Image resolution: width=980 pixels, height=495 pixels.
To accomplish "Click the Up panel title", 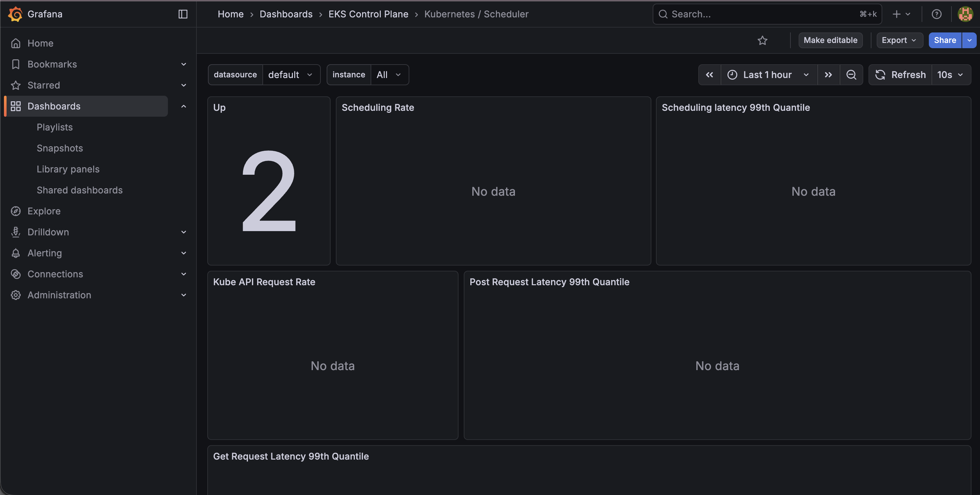I will click(219, 108).
